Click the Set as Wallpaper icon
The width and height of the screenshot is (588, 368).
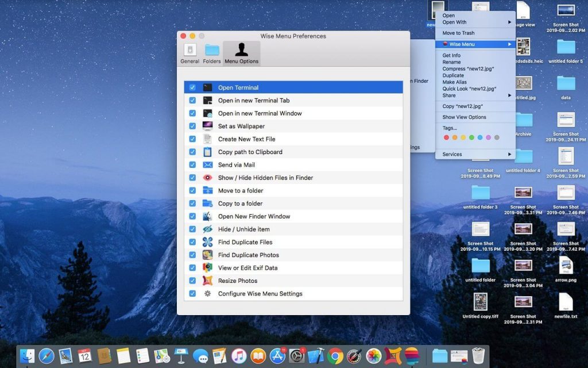click(x=207, y=126)
